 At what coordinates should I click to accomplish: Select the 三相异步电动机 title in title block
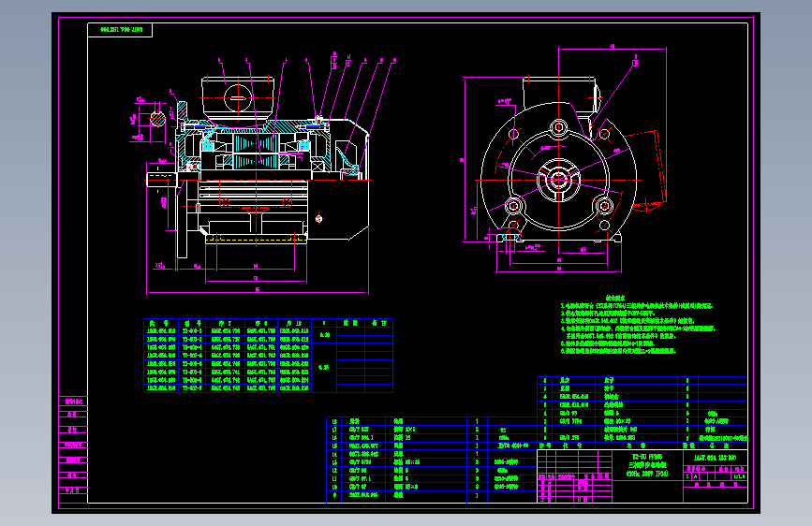[x=647, y=465]
